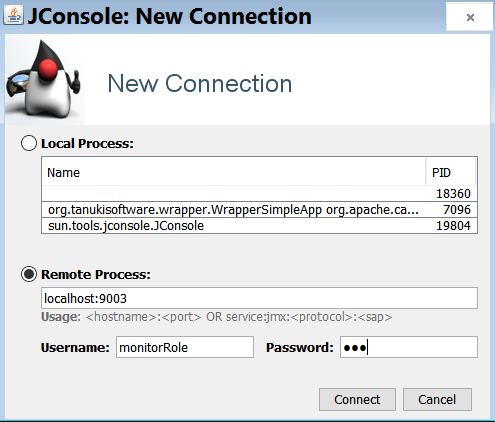Click the Remote Process label text
This screenshot has width=495, height=422.
96,275
